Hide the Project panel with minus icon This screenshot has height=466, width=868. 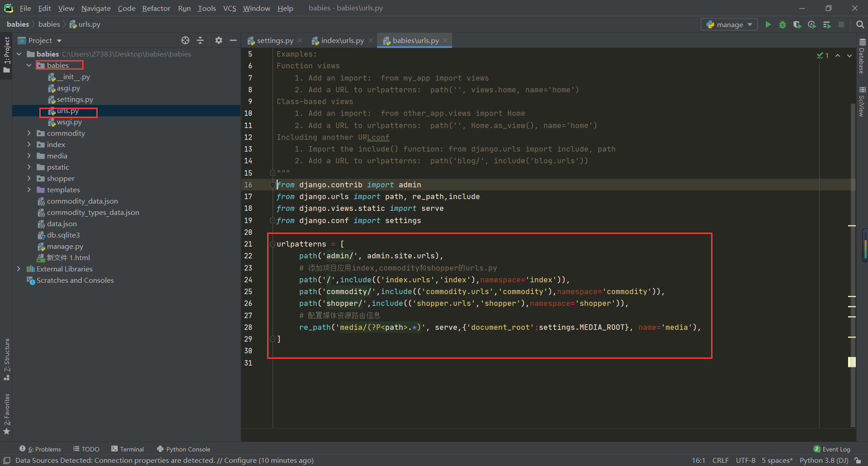click(x=233, y=40)
